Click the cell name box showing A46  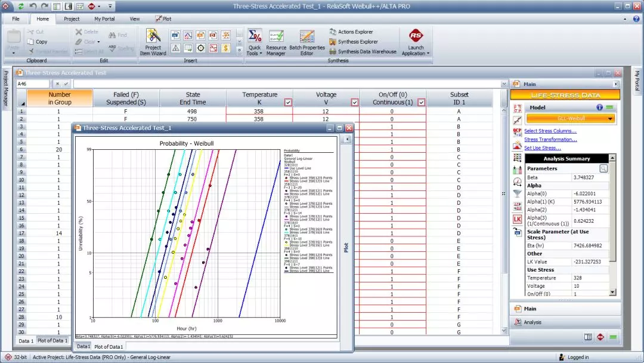click(x=32, y=84)
